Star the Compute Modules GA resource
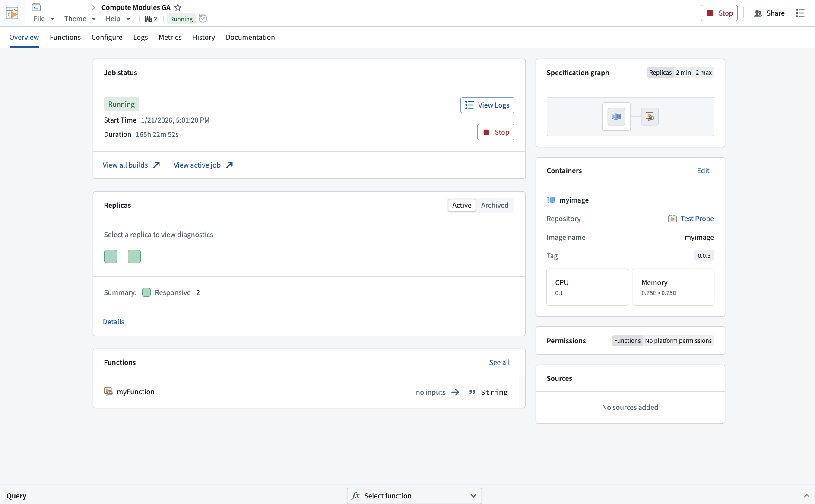This screenshot has width=815, height=504. click(178, 7)
